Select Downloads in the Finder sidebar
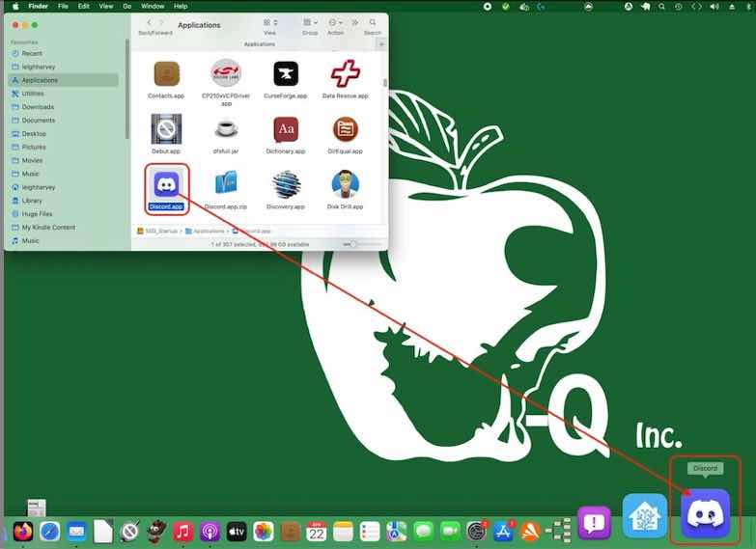The width and height of the screenshot is (756, 549). click(64, 107)
